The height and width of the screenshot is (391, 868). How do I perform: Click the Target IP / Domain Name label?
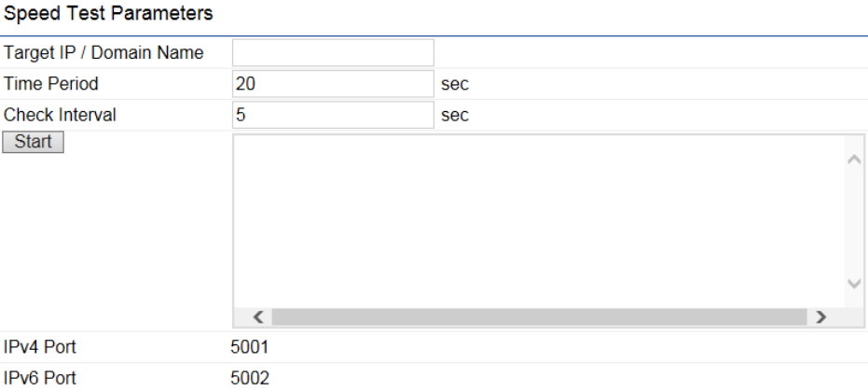pyautogui.click(x=103, y=53)
